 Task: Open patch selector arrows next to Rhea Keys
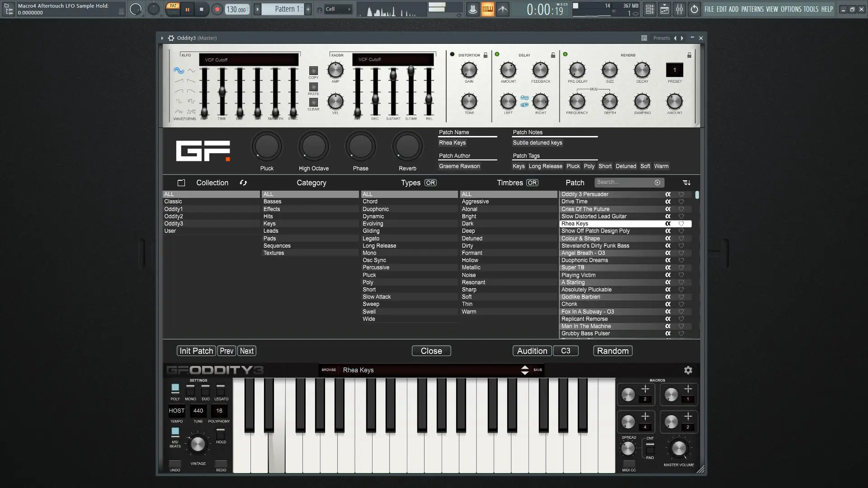pos(524,370)
